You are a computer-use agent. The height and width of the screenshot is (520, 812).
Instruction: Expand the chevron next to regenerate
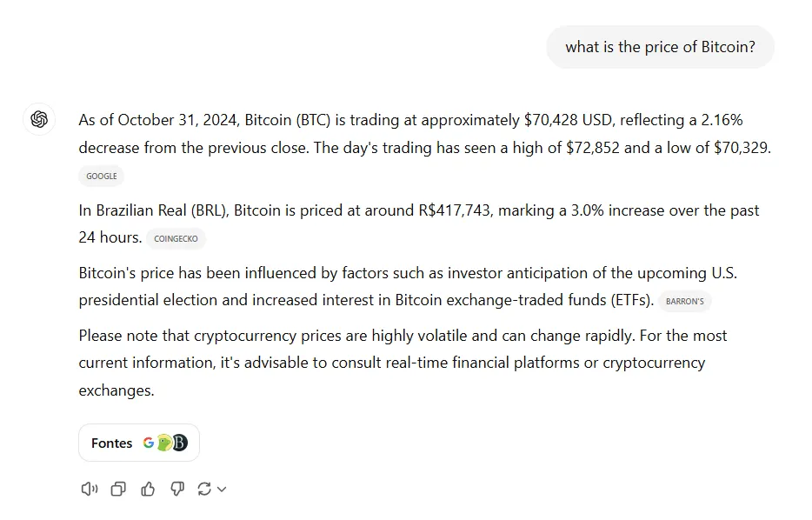pos(222,490)
